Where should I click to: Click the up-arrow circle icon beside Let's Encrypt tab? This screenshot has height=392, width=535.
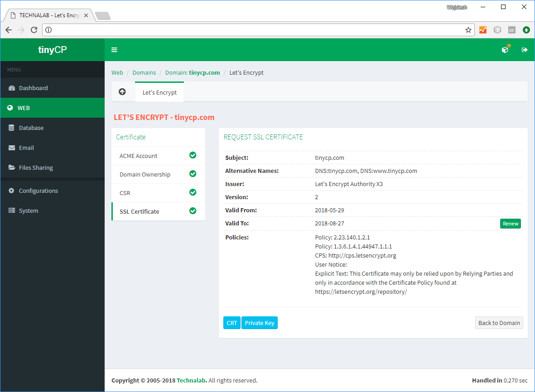122,92
